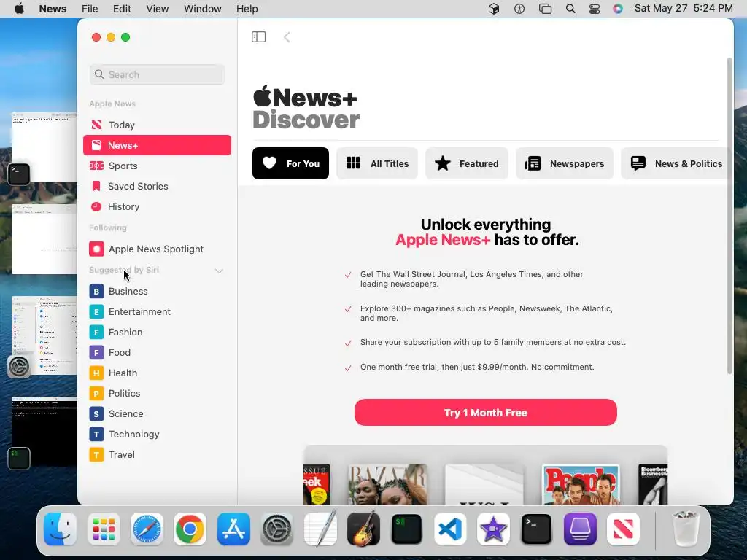The height and width of the screenshot is (560, 747).
Task: Open System Preferences from the Dock
Action: pos(276,529)
